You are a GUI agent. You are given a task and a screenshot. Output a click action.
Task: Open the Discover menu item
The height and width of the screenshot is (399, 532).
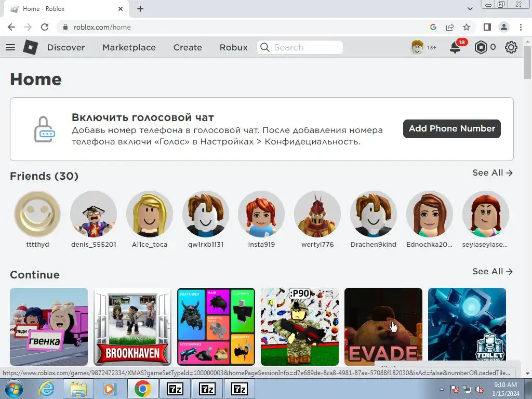pos(66,47)
